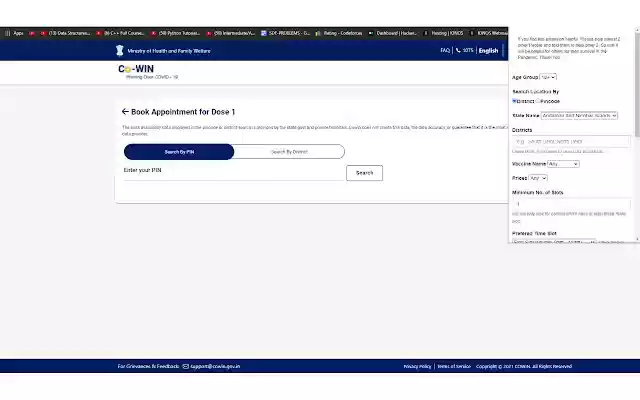Change language via English link
Screen dimensions: 640x400
point(488,51)
